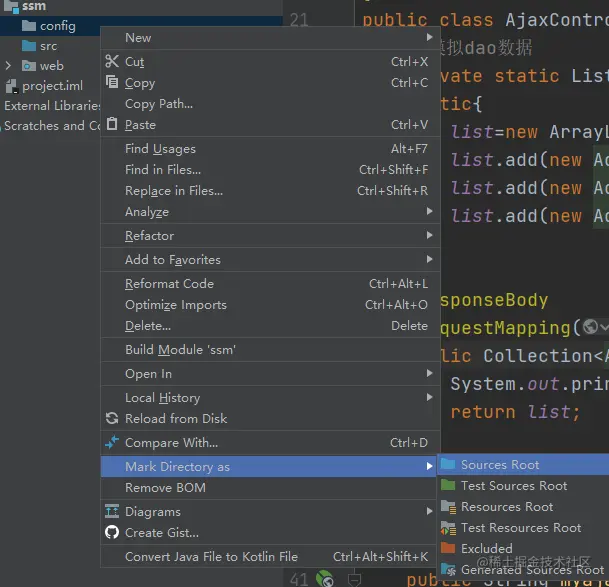Click the 'System.out' code text
This screenshot has width=609, height=587.
505,383
